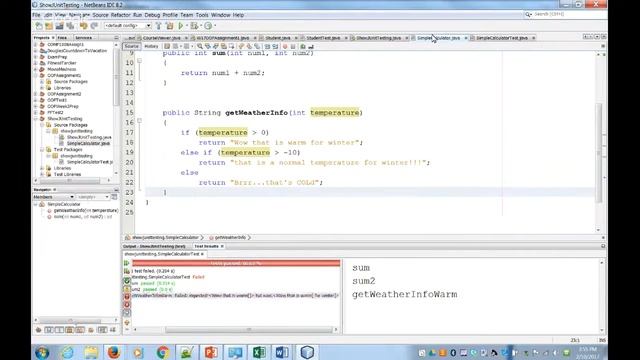Click the green Run Project icon
This screenshot has width=640, height=360.
point(181,26)
